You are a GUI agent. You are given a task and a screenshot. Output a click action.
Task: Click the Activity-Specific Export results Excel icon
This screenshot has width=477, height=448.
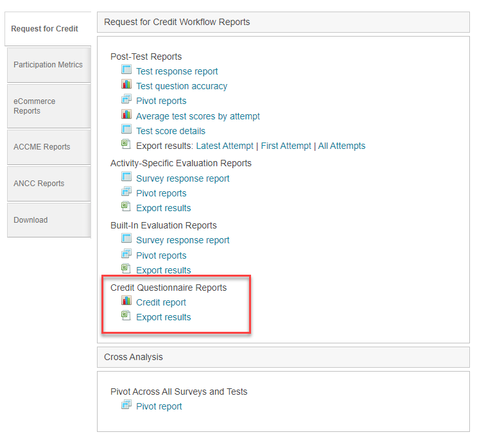point(126,206)
